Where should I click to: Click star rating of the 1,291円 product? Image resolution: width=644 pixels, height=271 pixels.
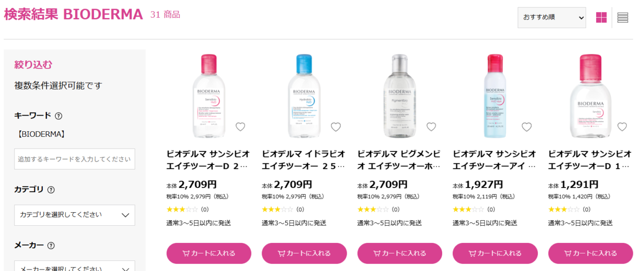click(563, 209)
